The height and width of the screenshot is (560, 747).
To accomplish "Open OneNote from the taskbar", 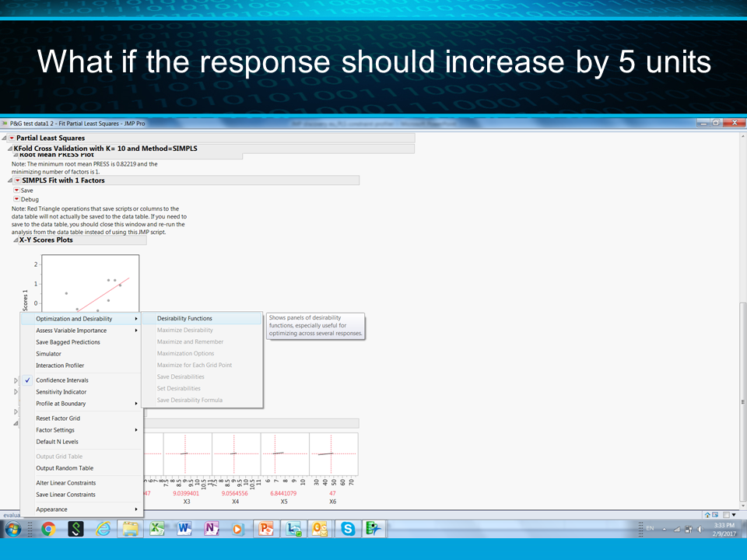I will 211,529.
